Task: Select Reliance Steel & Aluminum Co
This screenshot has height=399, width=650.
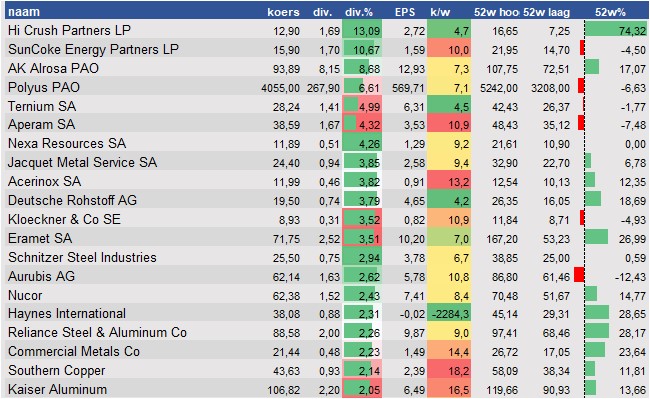Action: (x=97, y=333)
